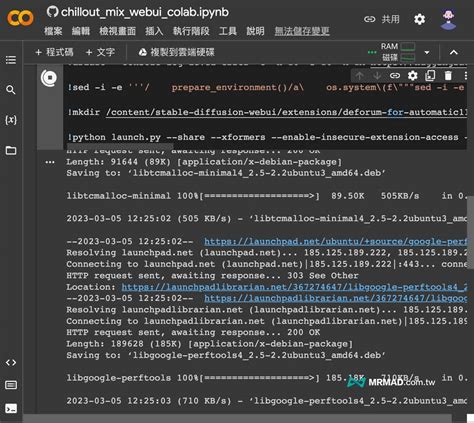474x423 pixels.
Task: Mirror the cell in a tab
Action: 430,76
